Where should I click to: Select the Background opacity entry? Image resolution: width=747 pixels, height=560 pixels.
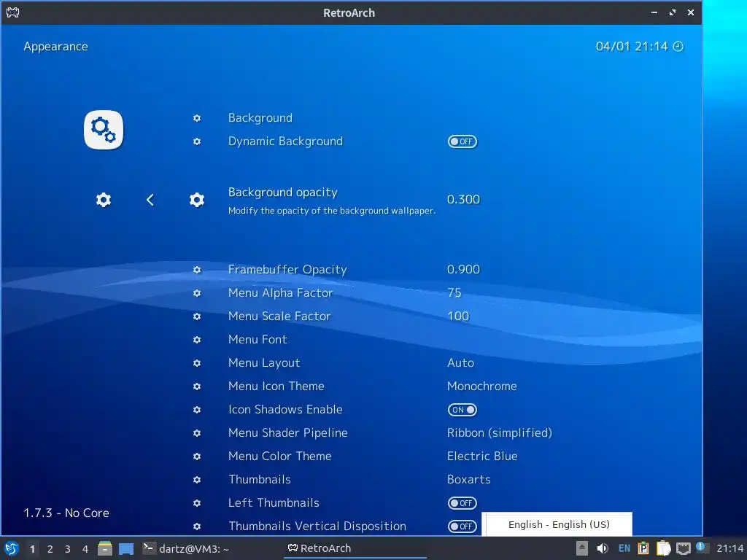282,192
